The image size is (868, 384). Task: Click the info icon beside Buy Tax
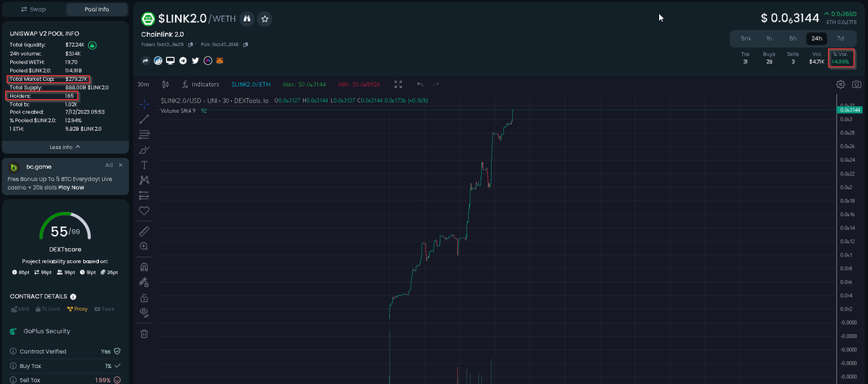14,366
